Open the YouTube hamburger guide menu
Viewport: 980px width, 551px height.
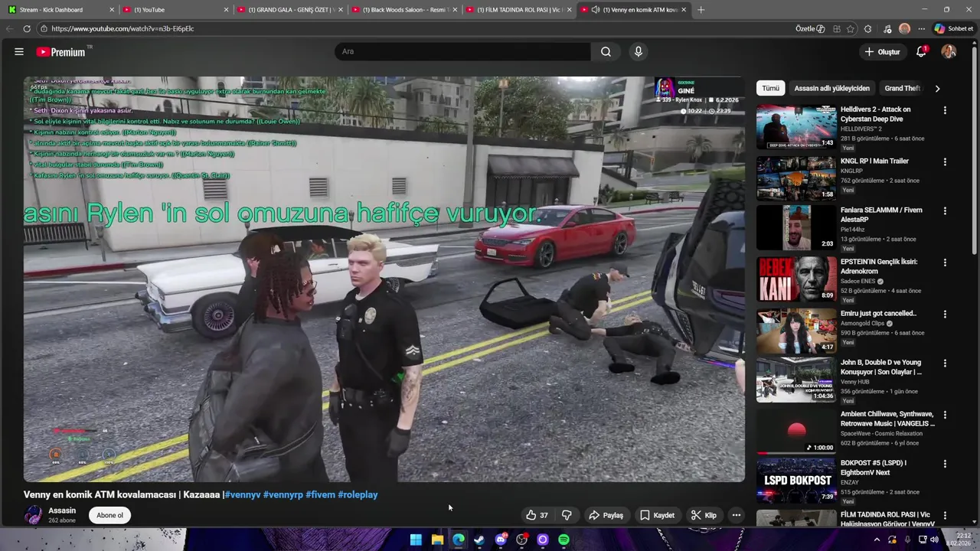click(x=19, y=52)
